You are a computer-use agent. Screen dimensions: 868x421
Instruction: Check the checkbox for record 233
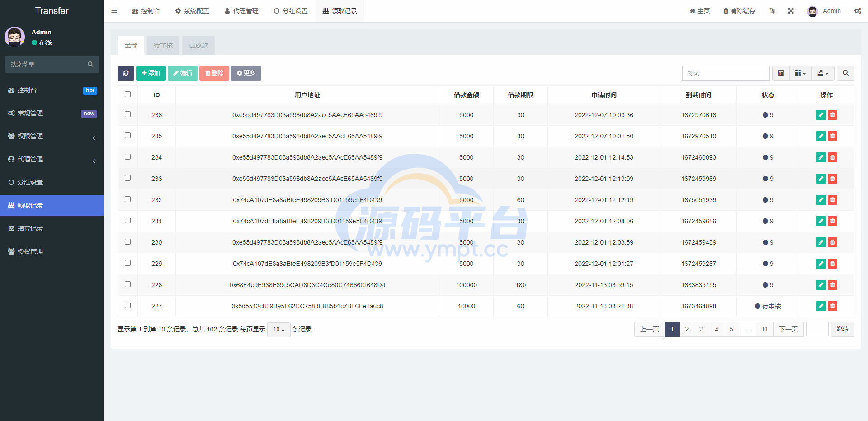tap(127, 178)
